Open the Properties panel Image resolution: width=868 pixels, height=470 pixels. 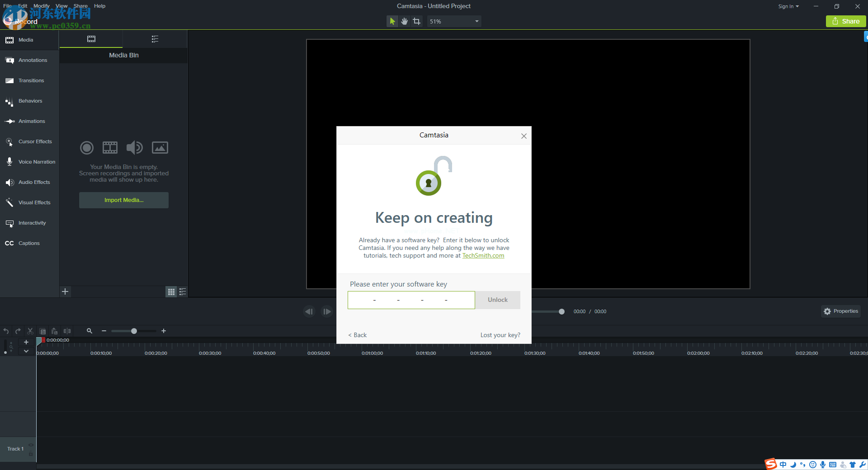pyautogui.click(x=841, y=311)
